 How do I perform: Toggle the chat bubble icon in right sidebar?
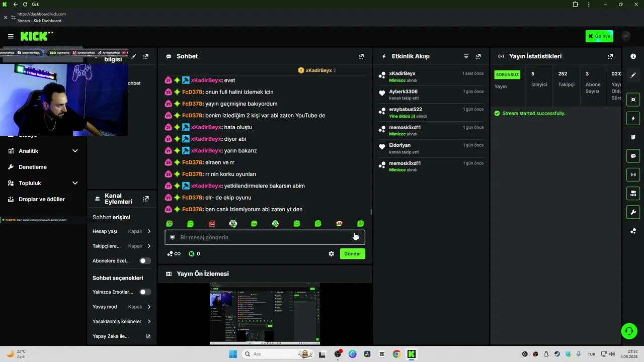point(633,156)
